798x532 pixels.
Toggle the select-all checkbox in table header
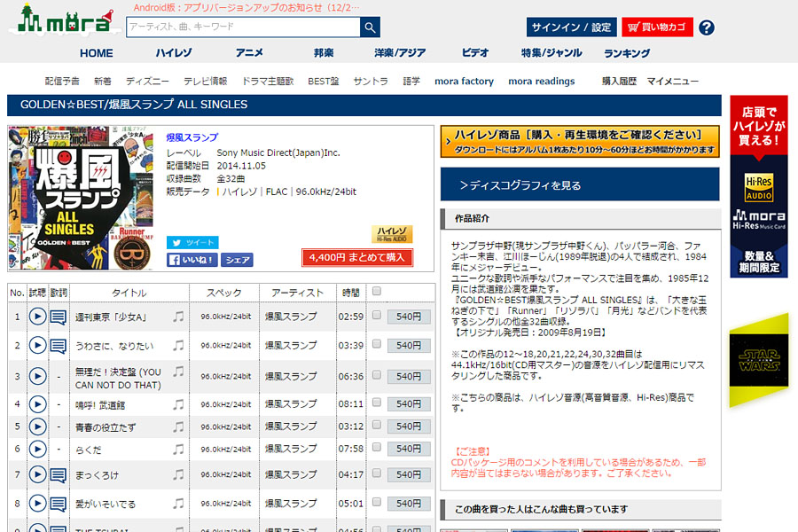click(377, 291)
